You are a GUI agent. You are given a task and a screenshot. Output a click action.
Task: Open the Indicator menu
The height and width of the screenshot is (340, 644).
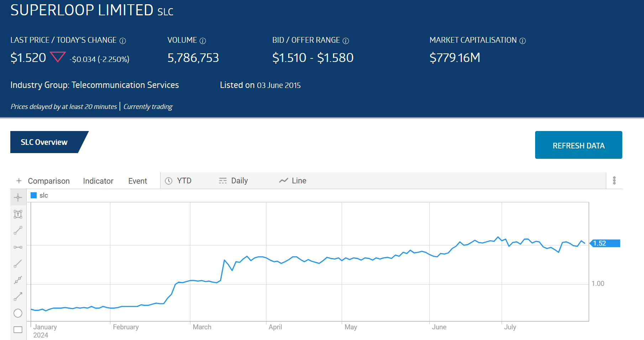tap(98, 181)
